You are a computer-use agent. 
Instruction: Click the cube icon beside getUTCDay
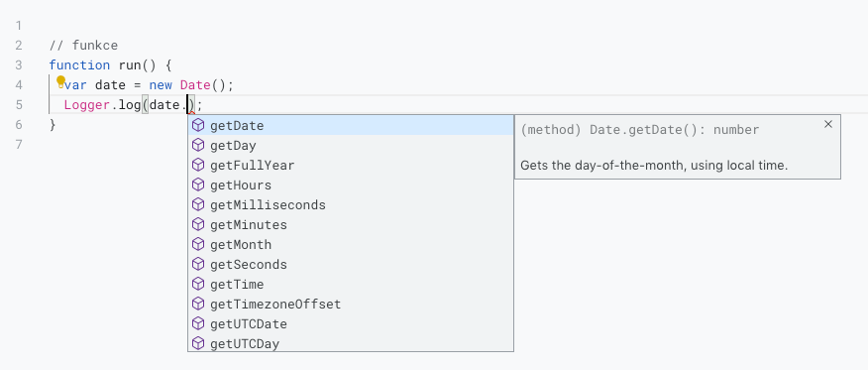point(198,343)
